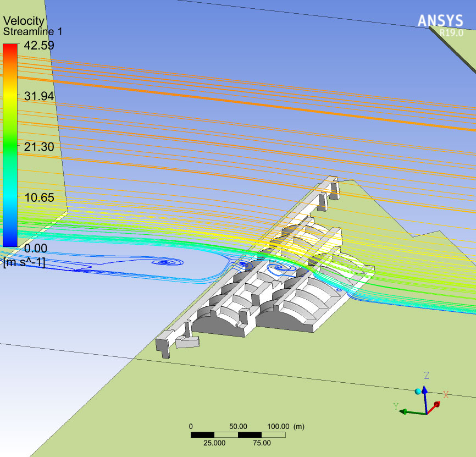The height and width of the screenshot is (457, 476).
Task: Click the red top of the velocity color bar
Action: [10, 48]
